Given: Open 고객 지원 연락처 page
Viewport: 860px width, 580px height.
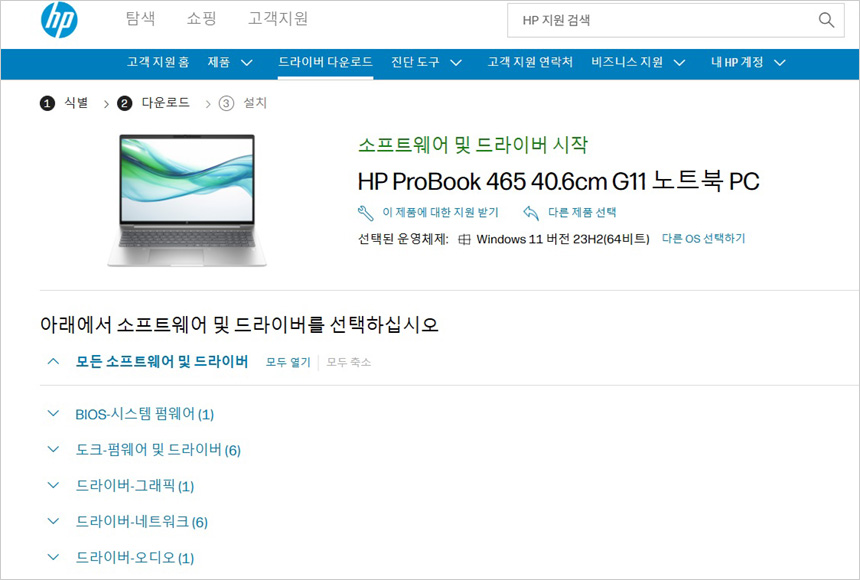Looking at the screenshot, I should (x=530, y=62).
